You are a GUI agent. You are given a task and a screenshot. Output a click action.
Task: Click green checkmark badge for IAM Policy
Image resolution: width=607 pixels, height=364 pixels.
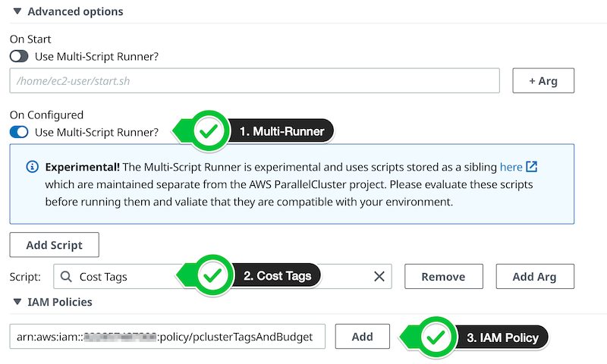pos(436,337)
